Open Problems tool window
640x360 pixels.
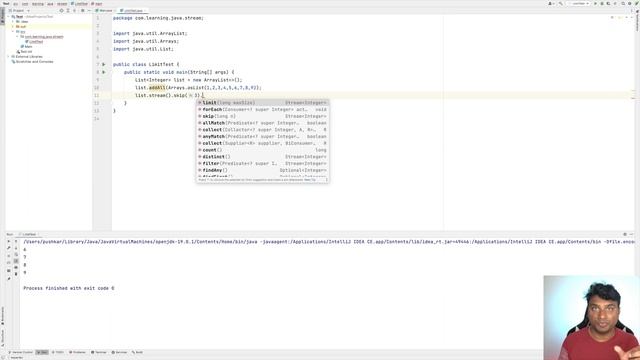78,352
